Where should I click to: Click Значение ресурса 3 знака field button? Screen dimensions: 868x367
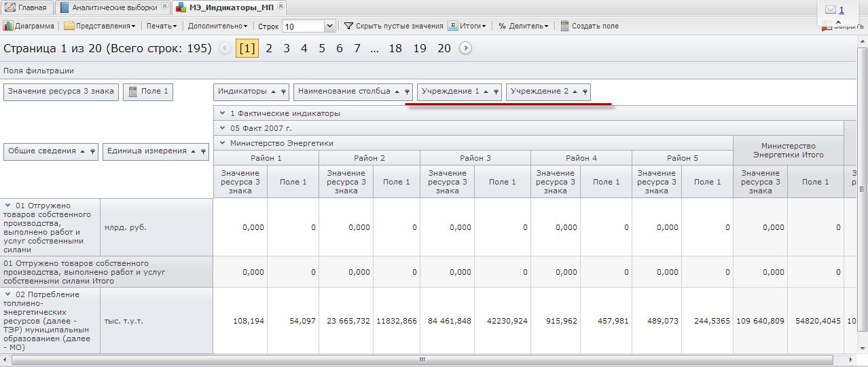pos(61,92)
